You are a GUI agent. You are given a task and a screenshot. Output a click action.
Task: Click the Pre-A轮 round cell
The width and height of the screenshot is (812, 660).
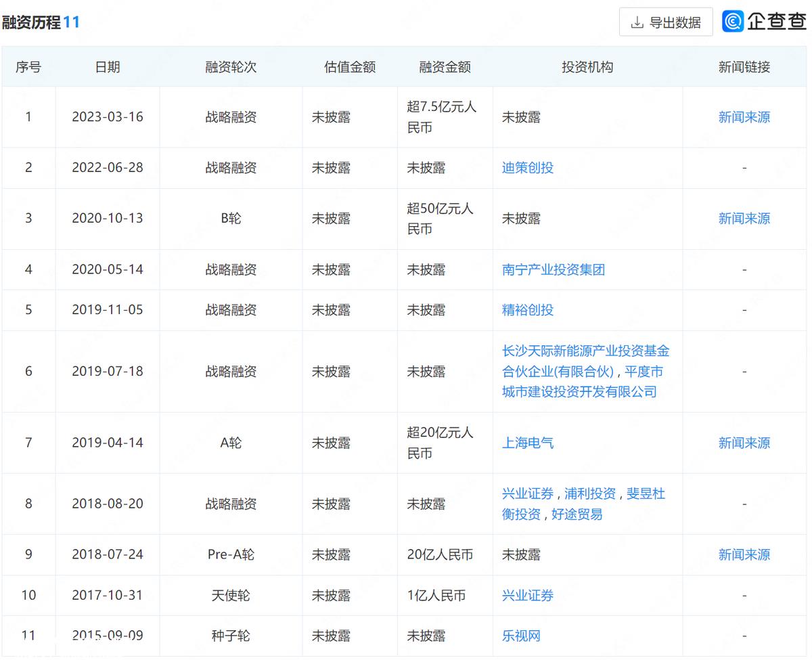click(231, 554)
